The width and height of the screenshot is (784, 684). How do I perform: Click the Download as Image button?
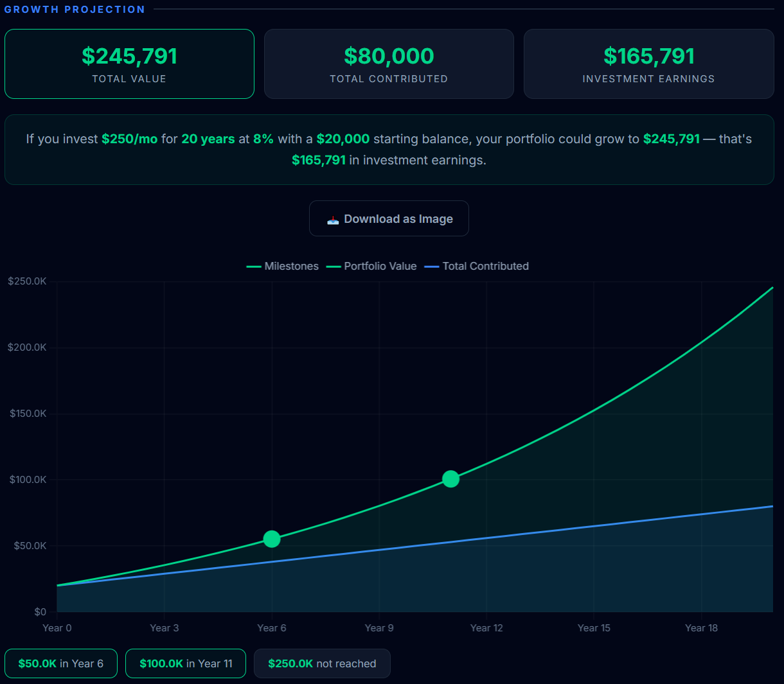(389, 218)
